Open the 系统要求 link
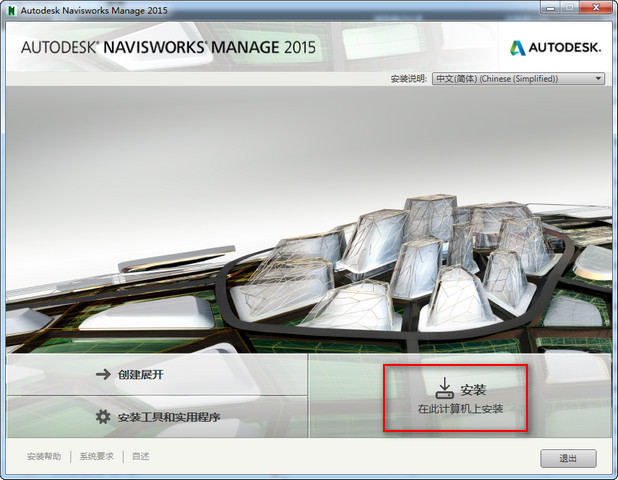618x480 pixels. click(x=97, y=456)
